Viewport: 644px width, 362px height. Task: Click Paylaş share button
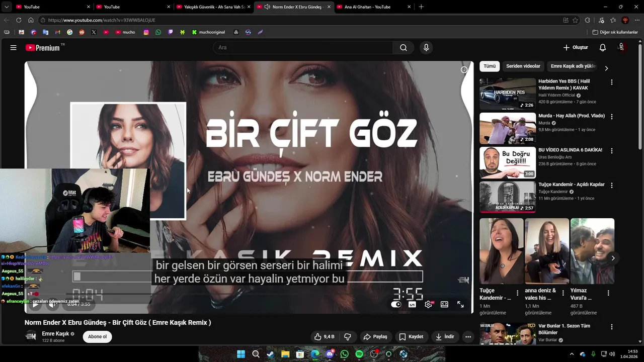pos(375,337)
